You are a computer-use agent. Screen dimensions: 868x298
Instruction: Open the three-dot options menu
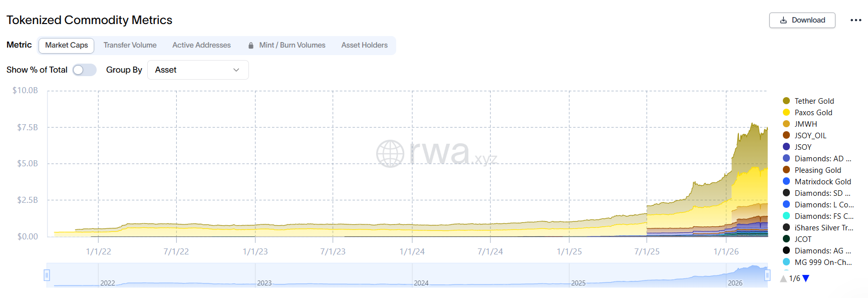[x=854, y=19]
